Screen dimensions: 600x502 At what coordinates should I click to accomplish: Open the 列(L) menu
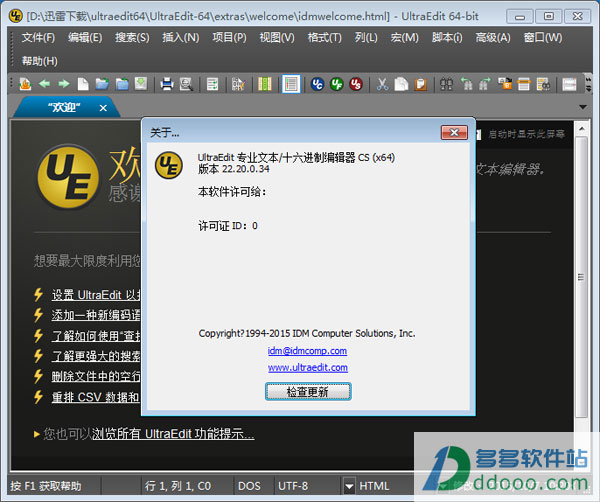coord(366,37)
